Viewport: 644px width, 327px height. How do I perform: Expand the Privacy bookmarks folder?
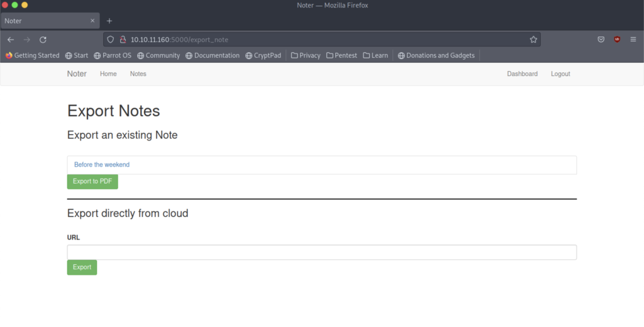pyautogui.click(x=306, y=55)
